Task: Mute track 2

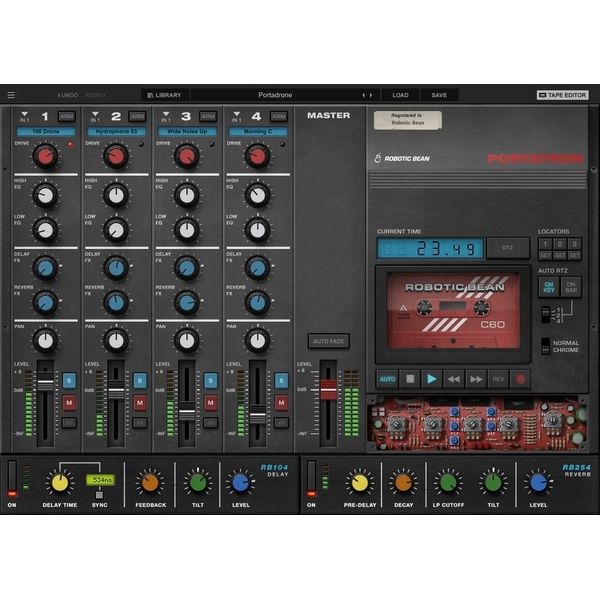Action: click(140, 403)
